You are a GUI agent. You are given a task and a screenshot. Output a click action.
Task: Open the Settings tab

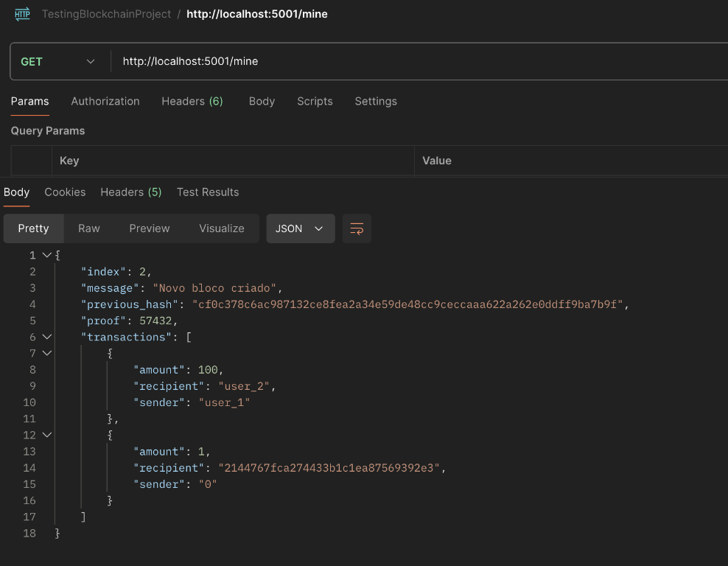coord(376,101)
